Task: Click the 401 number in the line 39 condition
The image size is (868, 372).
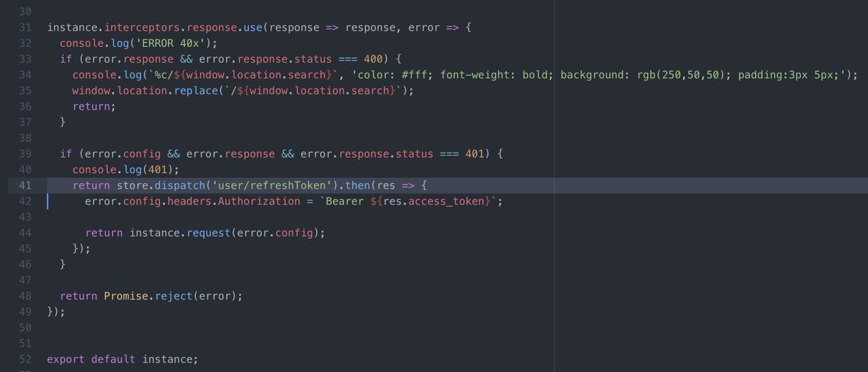Action: coord(475,154)
